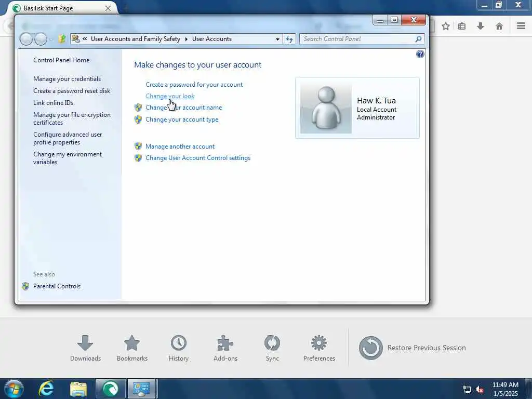
Task: Click the muted volume tray icon
Action: click(480, 390)
